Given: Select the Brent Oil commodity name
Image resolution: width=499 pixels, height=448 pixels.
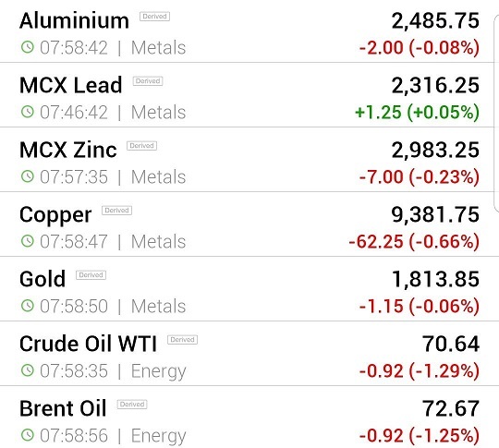Looking at the screenshot, I should pyautogui.click(x=63, y=408).
